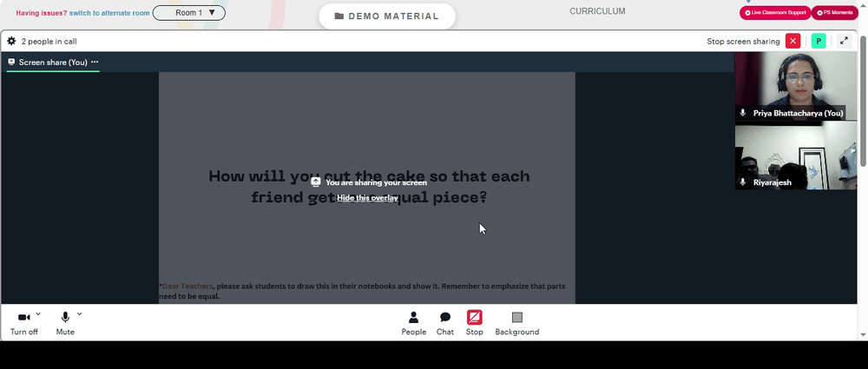This screenshot has width=868, height=369.
Task: Switch to CURRICULUM tab
Action: 597,11
